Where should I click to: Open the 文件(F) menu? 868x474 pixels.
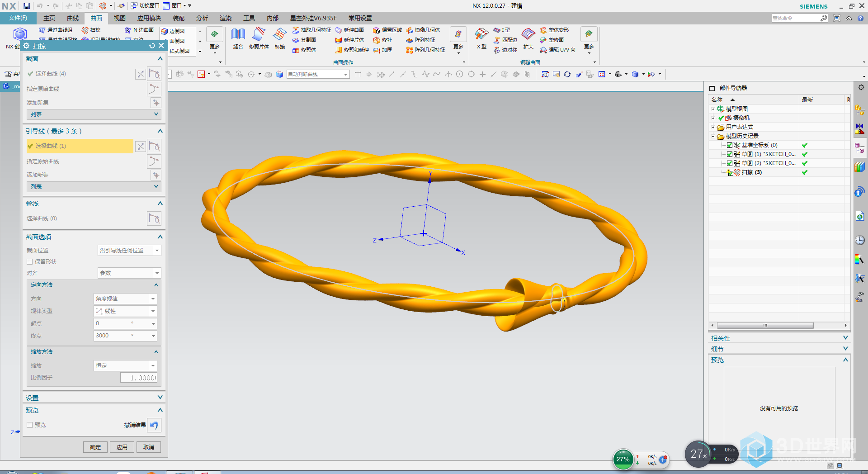[x=18, y=18]
